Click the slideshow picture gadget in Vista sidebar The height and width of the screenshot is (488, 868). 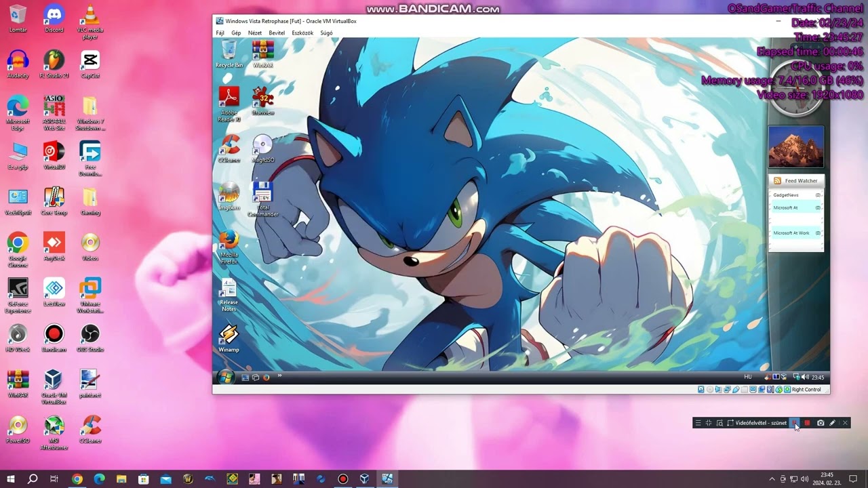(796, 146)
